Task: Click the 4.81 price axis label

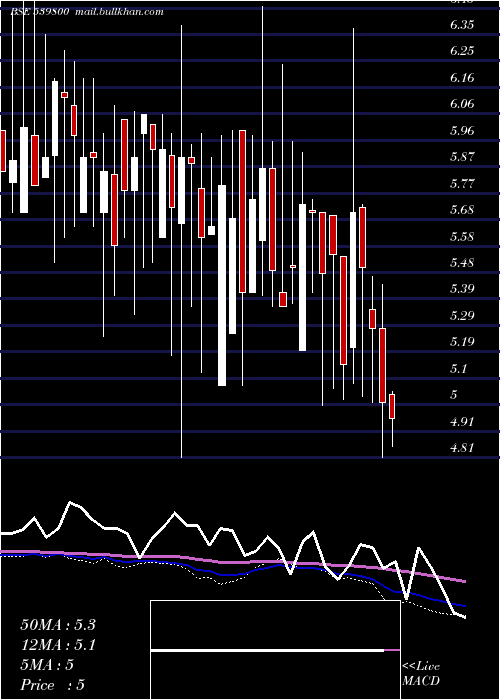Action: tap(462, 448)
